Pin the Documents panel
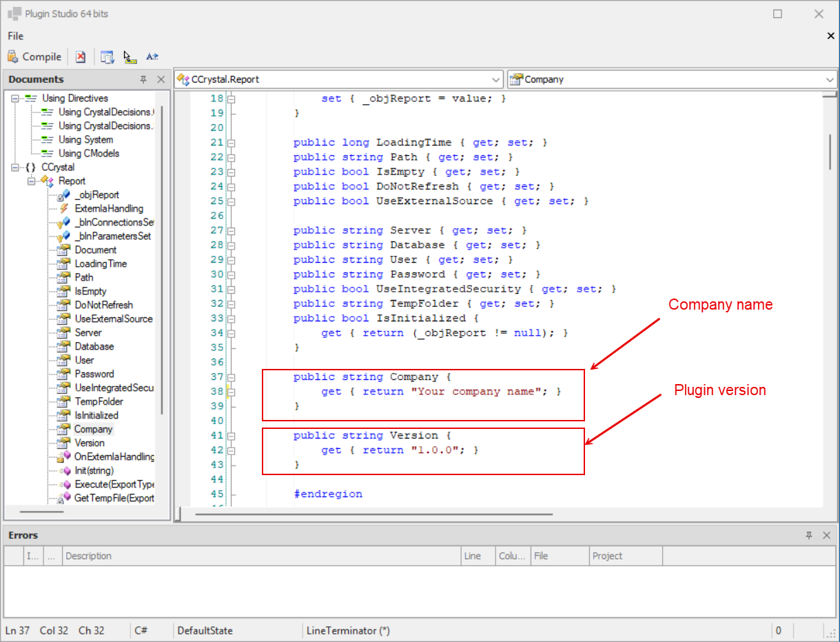 coord(143,79)
